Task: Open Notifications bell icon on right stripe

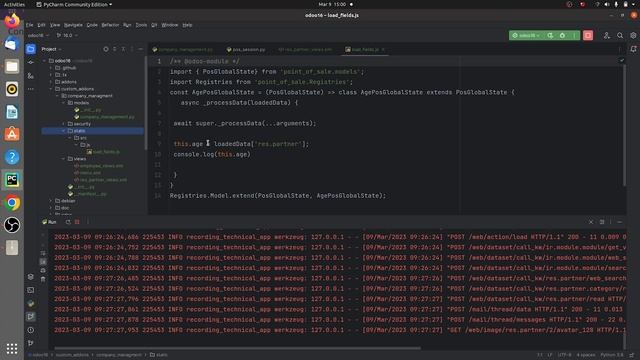Action: click(633, 49)
